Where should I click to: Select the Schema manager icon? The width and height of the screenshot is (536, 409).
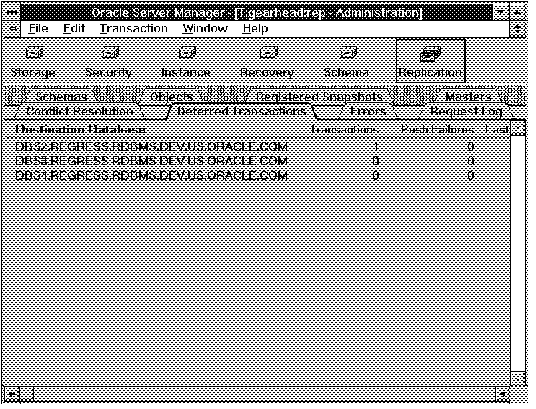(346, 62)
